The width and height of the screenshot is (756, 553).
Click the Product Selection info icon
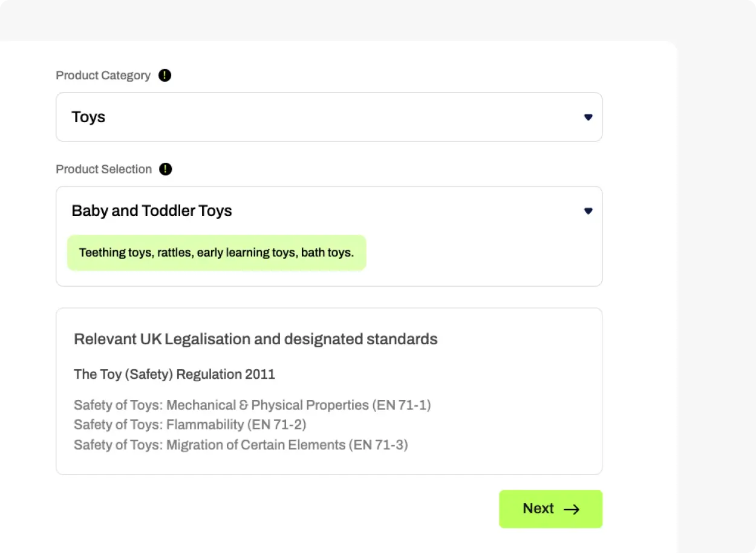166,169
